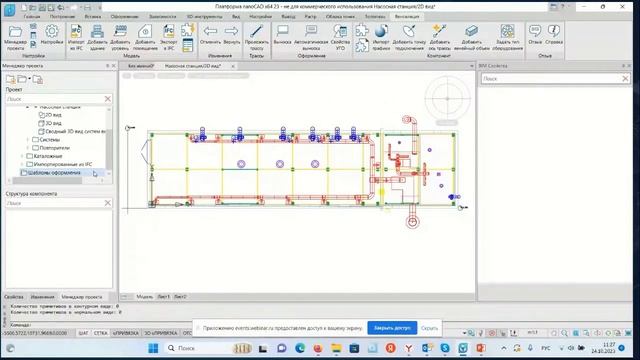
Task: Open the Построение ribbon tab
Action: (x=62, y=17)
